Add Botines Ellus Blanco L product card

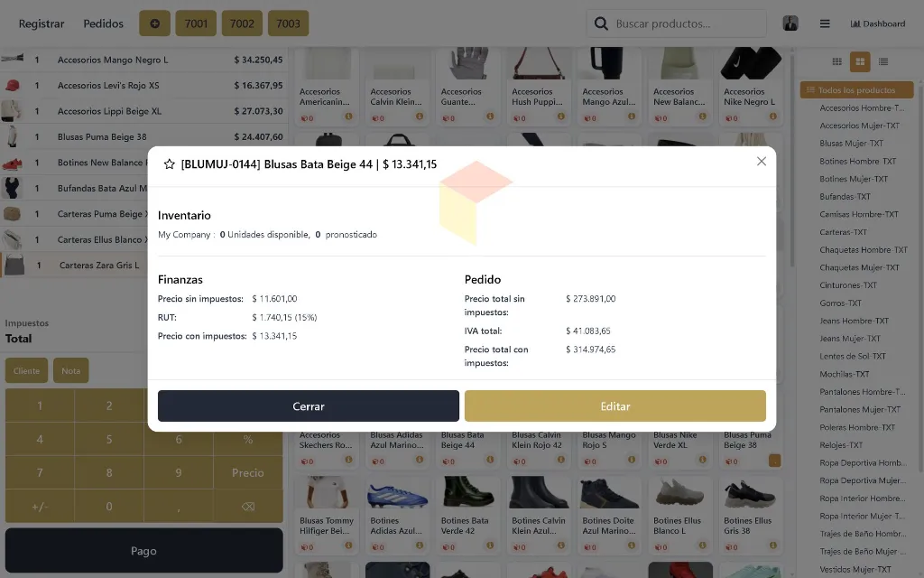pos(680,516)
